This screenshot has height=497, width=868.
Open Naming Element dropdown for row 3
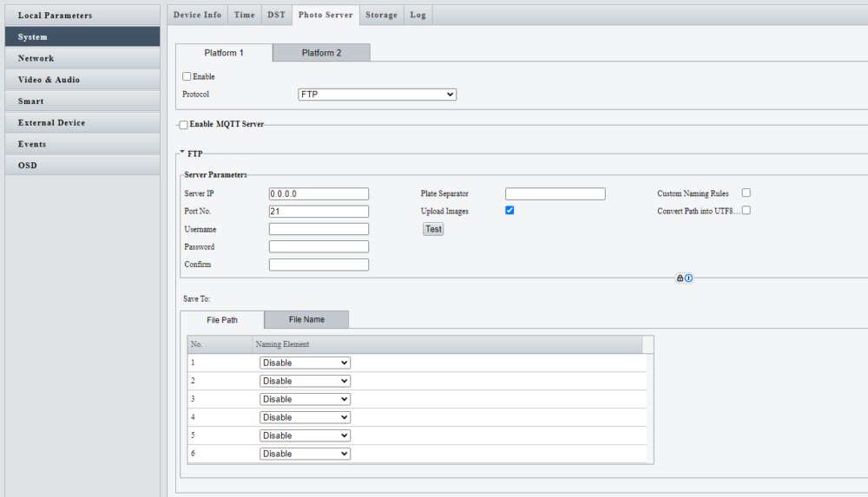click(305, 399)
